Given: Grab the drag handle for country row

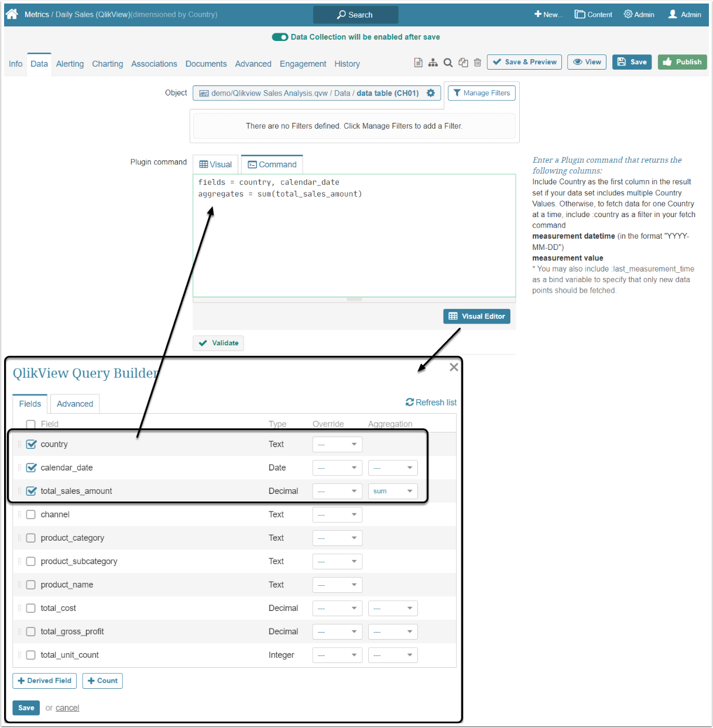Looking at the screenshot, I should pos(19,444).
